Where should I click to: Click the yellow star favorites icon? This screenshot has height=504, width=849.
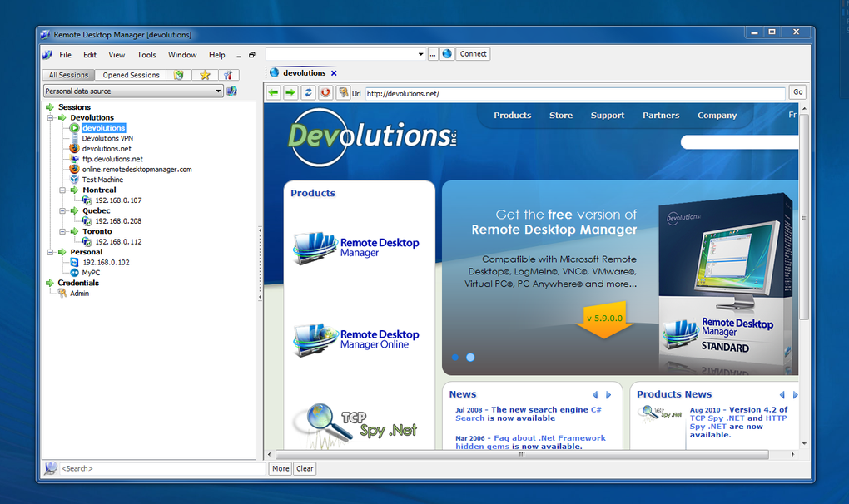[203, 75]
